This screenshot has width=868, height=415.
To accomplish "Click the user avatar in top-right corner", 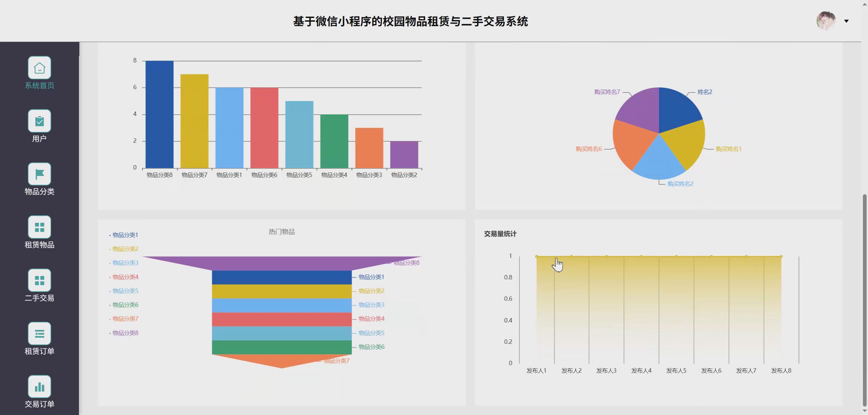I will click(x=826, y=21).
